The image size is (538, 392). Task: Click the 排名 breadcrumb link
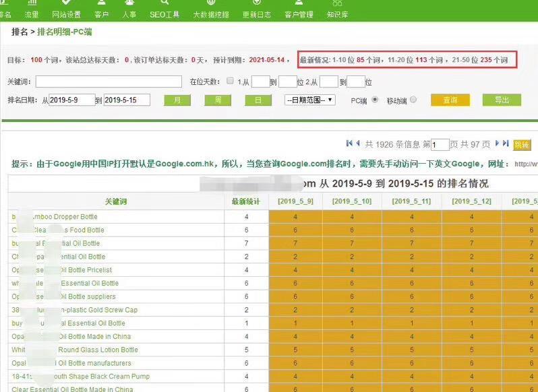click(20, 32)
